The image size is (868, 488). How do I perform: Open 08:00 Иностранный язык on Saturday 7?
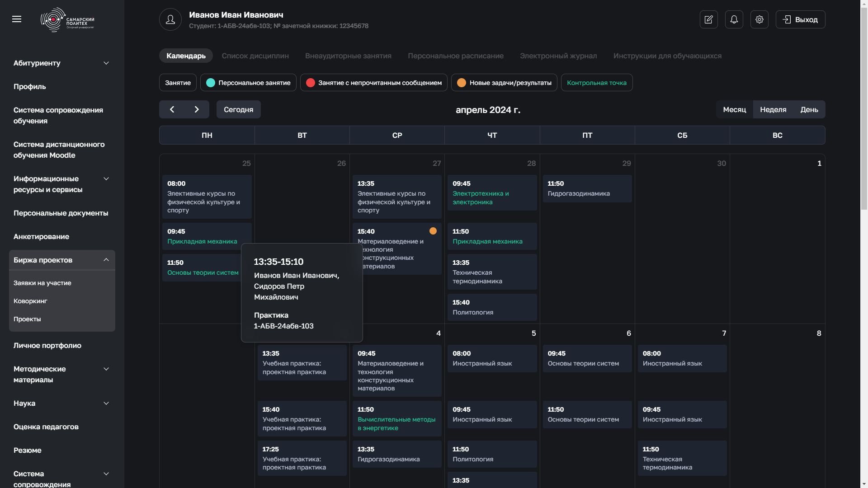[x=682, y=358]
